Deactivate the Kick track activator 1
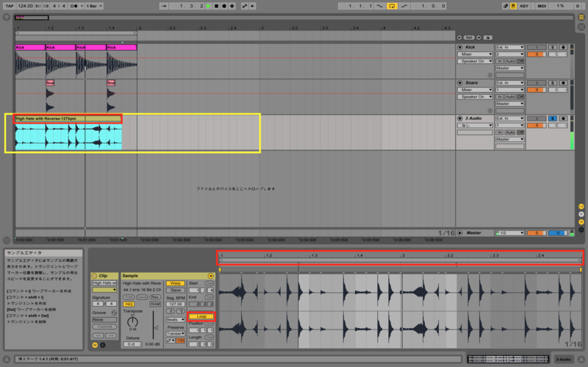This screenshot has width=588, height=367. [537, 47]
